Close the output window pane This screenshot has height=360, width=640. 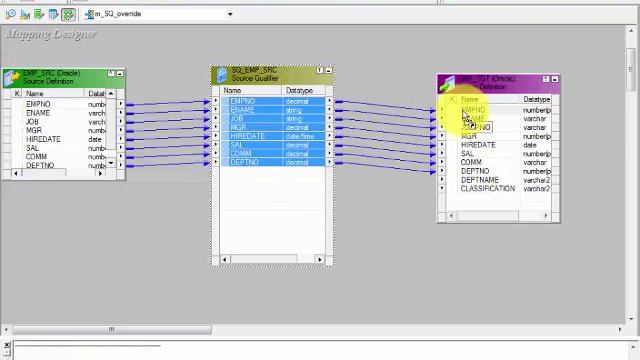7,345
